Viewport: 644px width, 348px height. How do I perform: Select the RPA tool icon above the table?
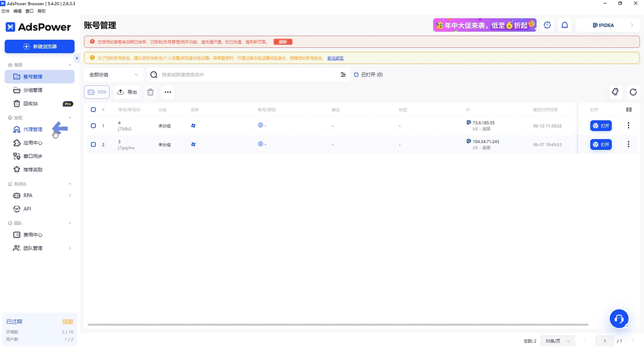tap(97, 92)
